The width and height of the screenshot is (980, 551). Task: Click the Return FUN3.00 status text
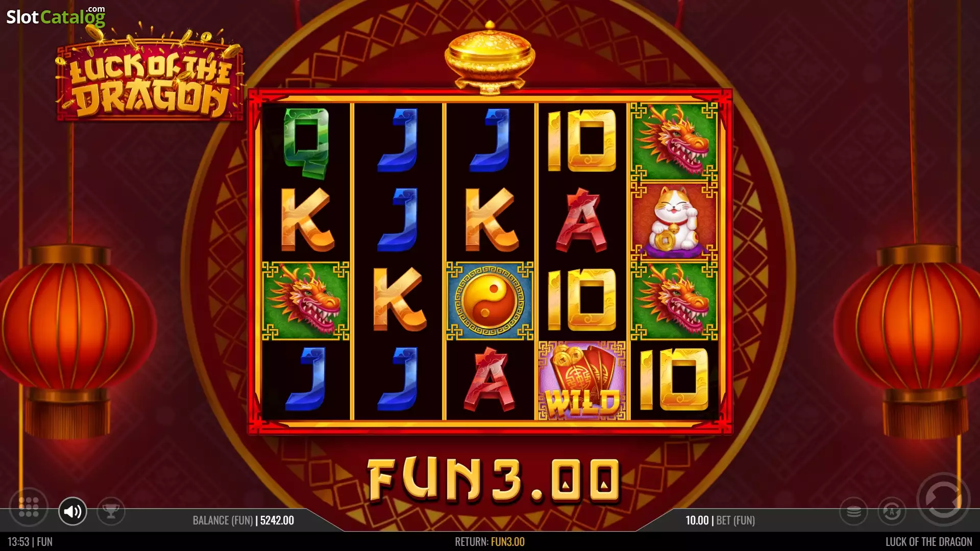[489, 542]
